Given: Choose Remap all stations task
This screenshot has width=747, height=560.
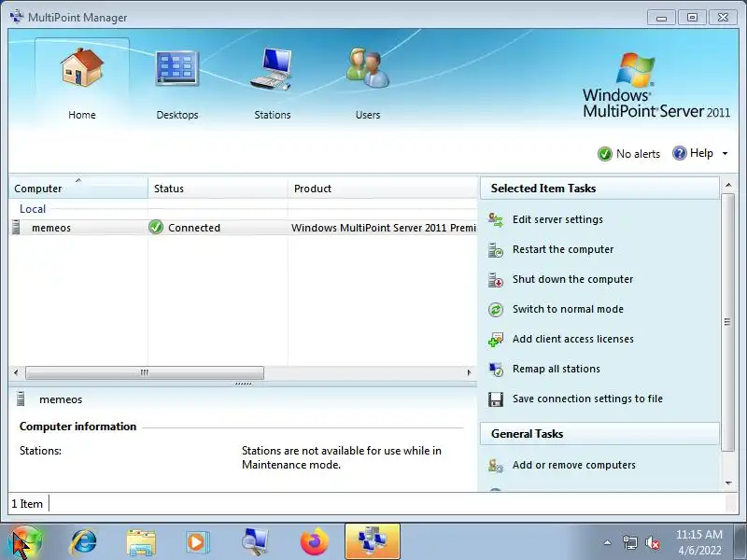Looking at the screenshot, I should point(556,369).
